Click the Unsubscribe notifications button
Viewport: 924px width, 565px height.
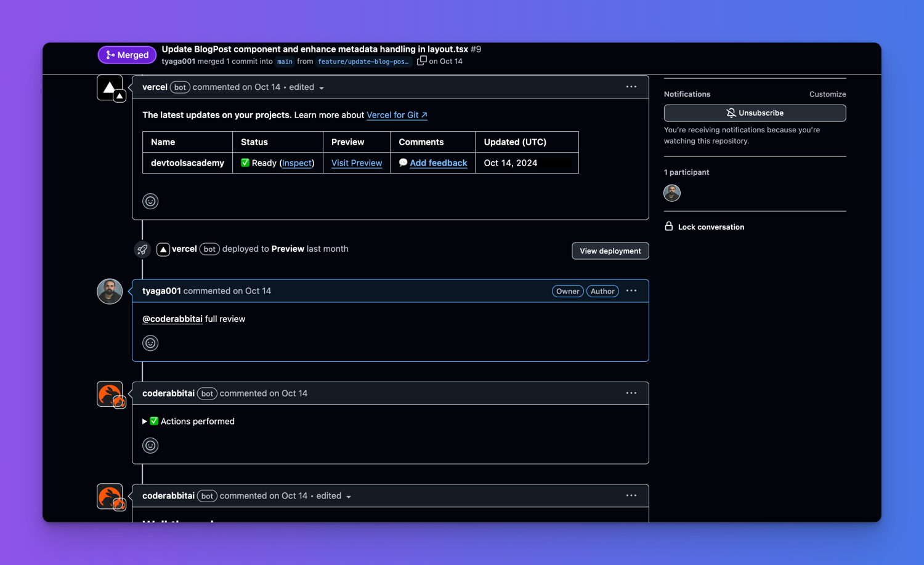pyautogui.click(x=755, y=113)
